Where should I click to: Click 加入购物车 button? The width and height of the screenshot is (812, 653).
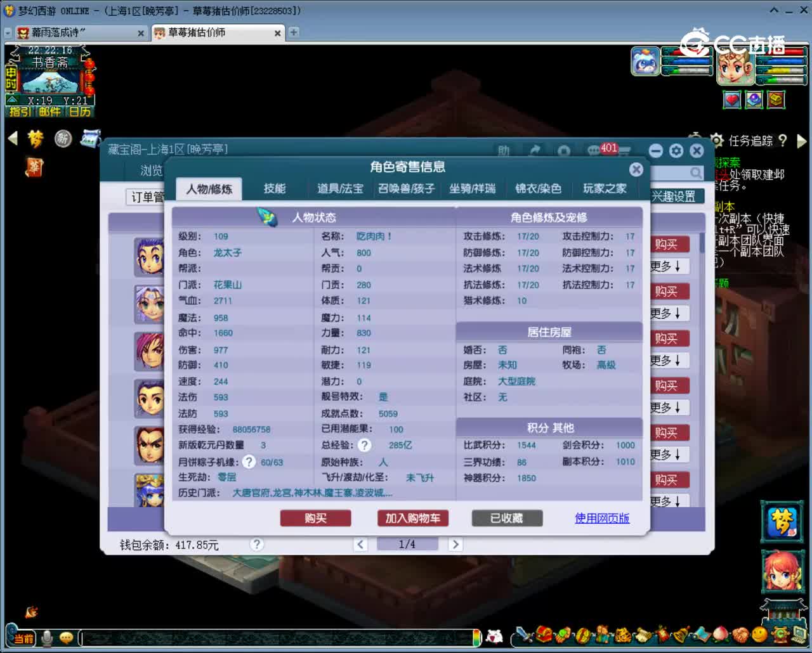coord(413,519)
